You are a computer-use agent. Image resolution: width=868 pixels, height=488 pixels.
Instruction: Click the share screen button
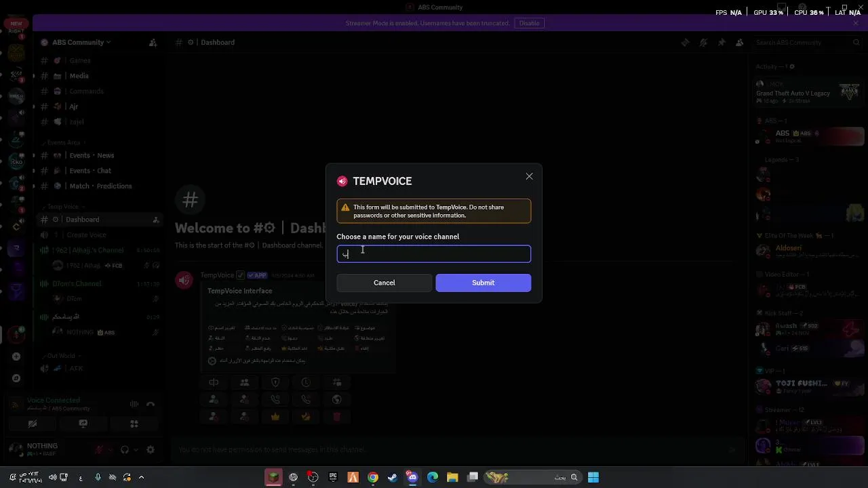(x=83, y=424)
